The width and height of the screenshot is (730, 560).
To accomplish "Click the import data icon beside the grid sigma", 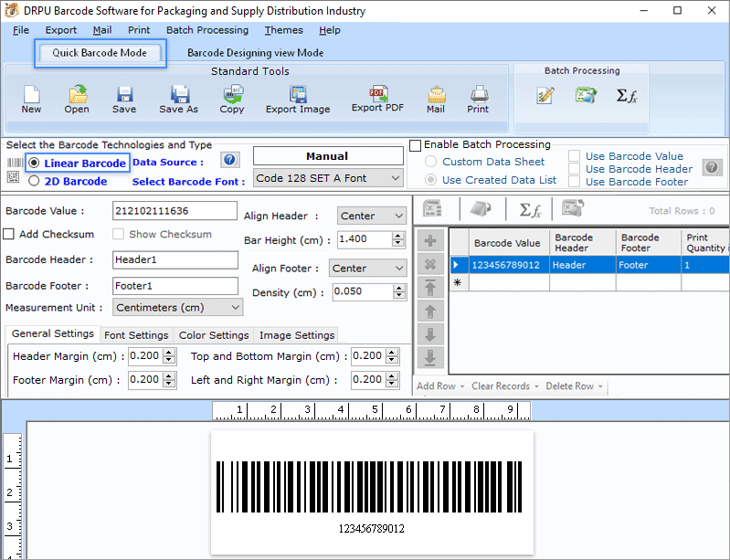I will pos(481,208).
